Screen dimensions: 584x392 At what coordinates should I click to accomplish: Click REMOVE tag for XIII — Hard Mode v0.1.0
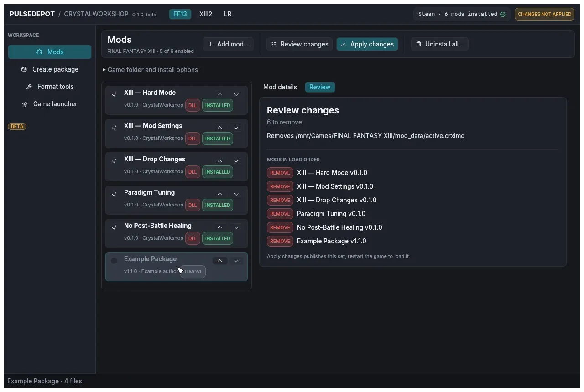tap(280, 173)
